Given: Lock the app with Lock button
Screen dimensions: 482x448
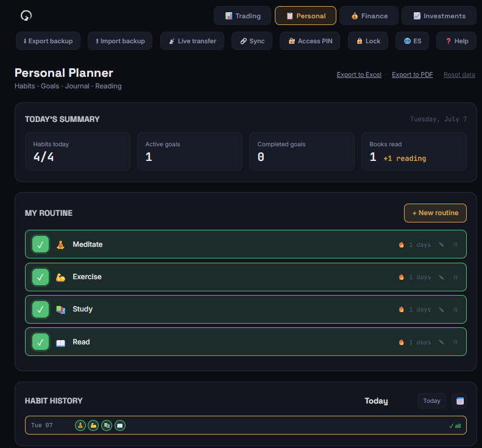Looking at the screenshot, I should (368, 41).
